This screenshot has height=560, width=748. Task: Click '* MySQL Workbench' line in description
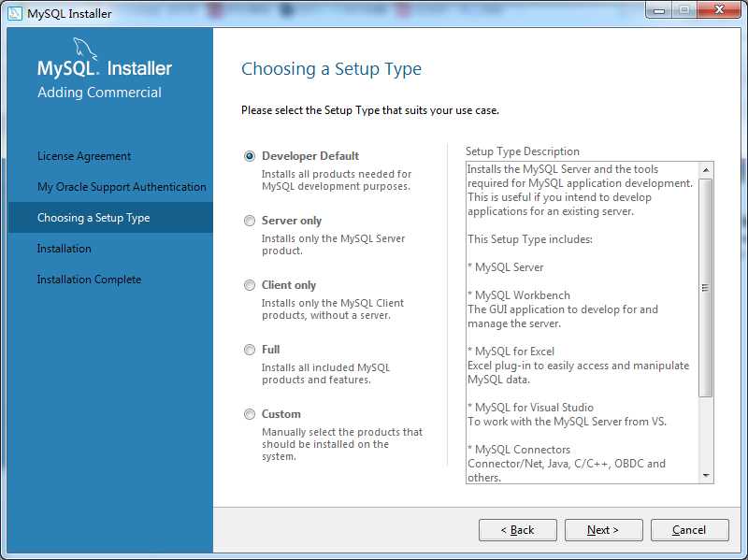click(x=519, y=295)
